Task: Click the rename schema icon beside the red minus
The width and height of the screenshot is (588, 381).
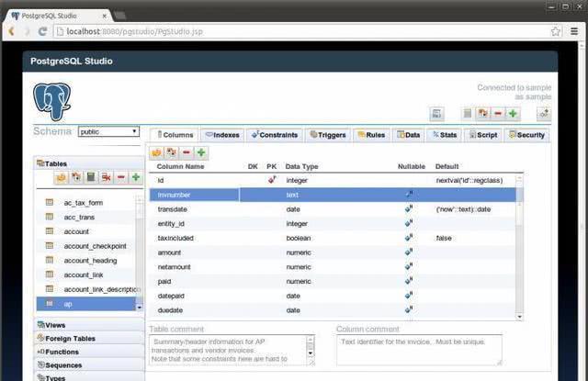Action: coord(482,113)
